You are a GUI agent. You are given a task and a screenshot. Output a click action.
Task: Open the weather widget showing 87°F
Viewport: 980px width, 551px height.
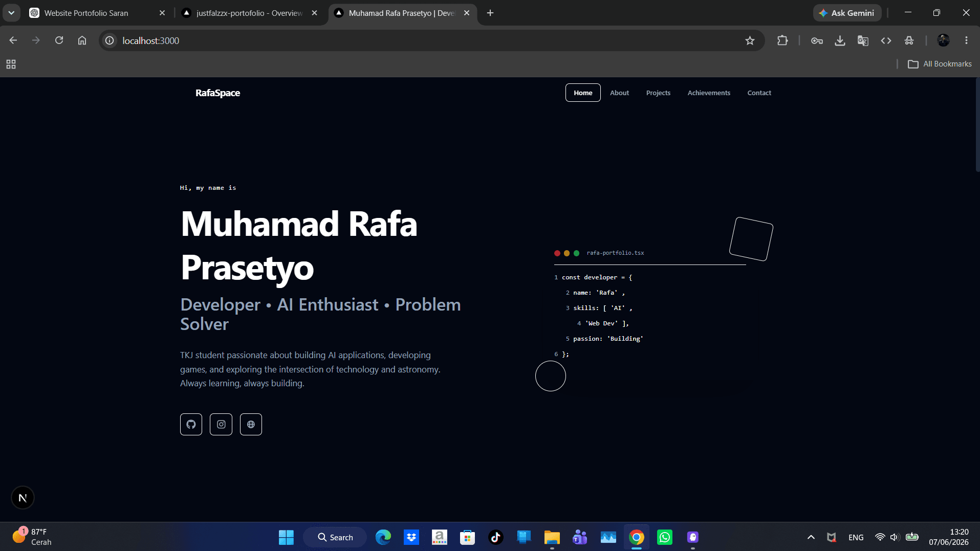click(x=32, y=537)
